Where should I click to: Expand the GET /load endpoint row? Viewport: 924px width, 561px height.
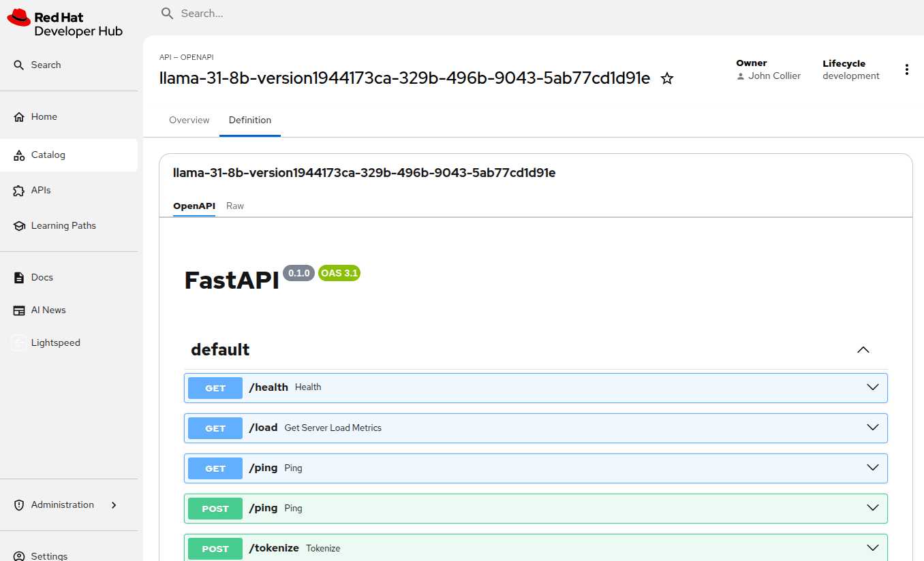tap(872, 428)
